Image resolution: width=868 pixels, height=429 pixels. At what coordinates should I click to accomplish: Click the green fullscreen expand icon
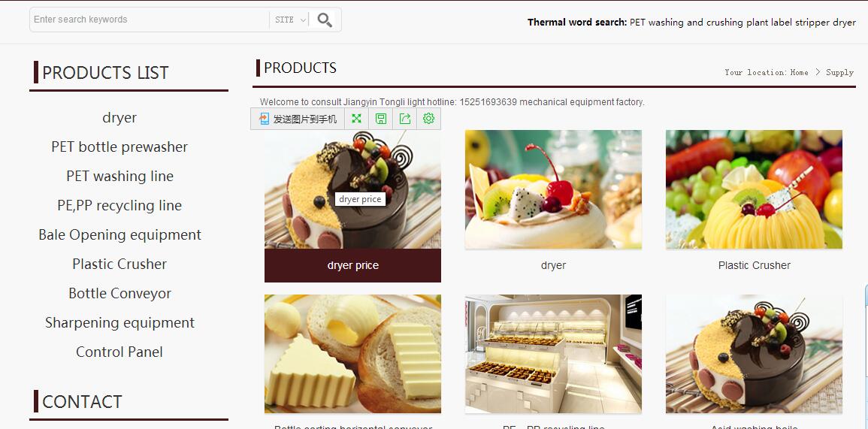tap(356, 119)
